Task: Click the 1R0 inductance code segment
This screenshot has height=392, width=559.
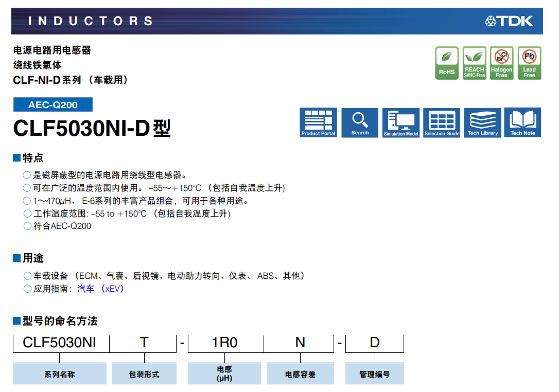Action: 225,343
